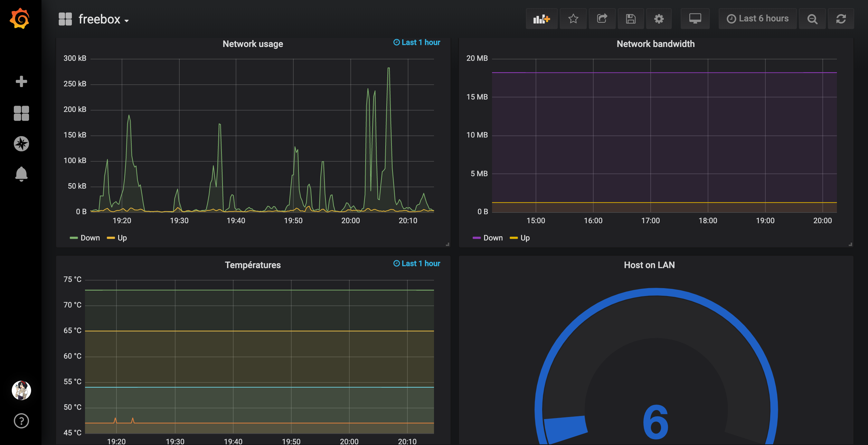Open dashboard settings gear

[659, 19]
